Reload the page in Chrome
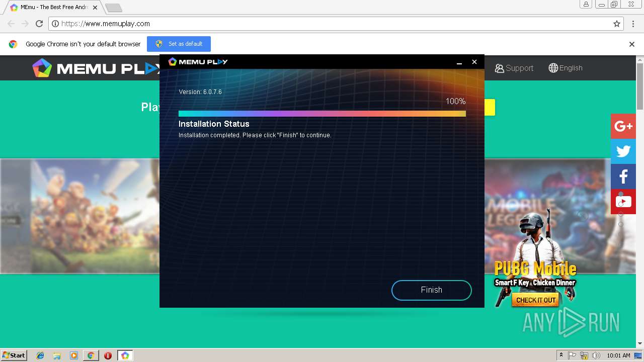This screenshot has width=644, height=362. 39,24
